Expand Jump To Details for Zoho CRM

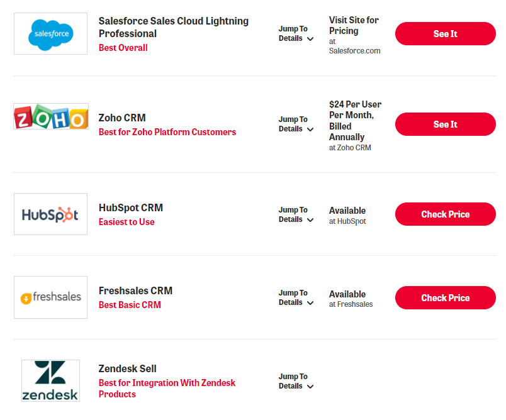click(x=296, y=124)
